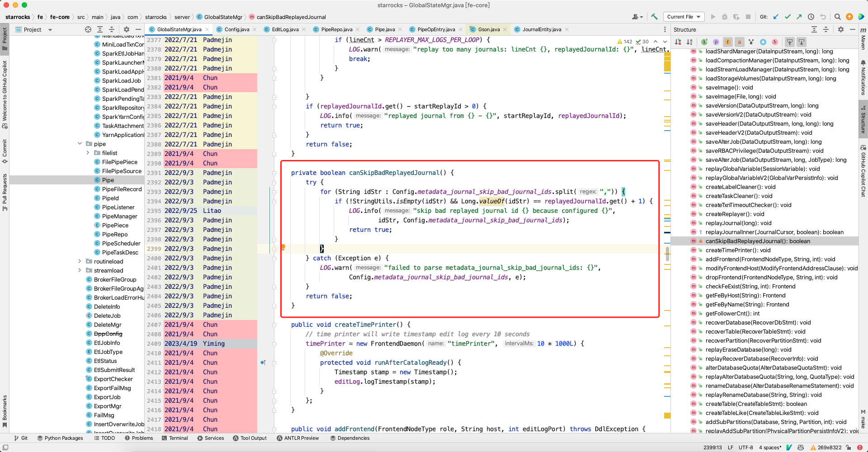Screen dimensions: 868x452
Task: Click the Run with Coverage icon
Action: tap(736, 17)
